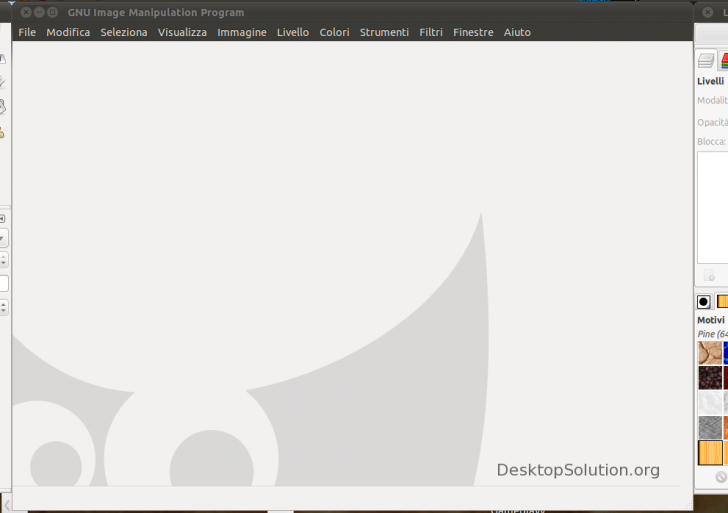This screenshot has height=513, width=728.
Task: Open the Modifica menu
Action: pos(68,32)
